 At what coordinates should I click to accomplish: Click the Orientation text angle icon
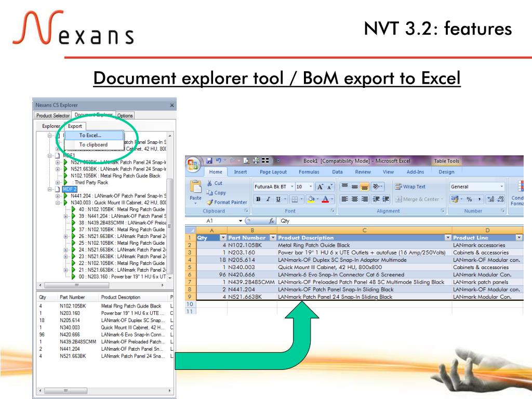[x=376, y=187]
